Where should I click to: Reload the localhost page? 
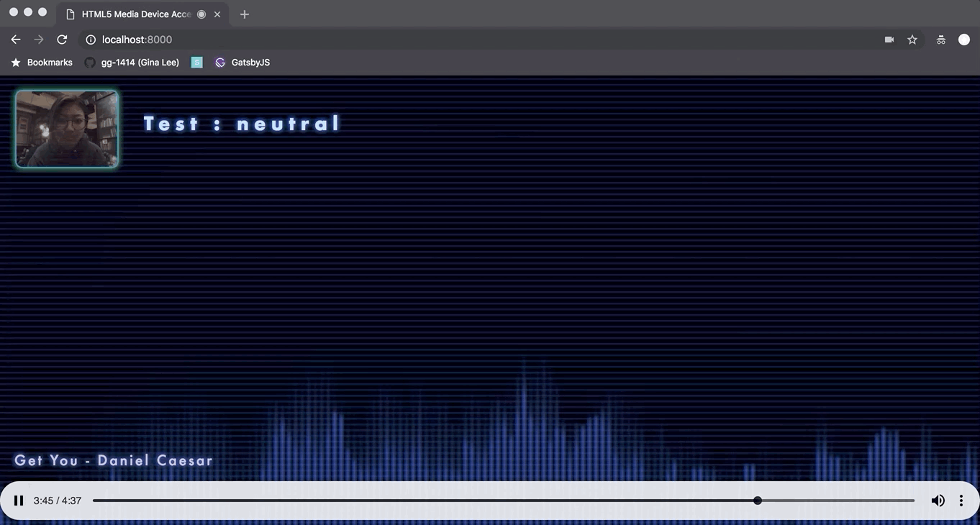62,40
